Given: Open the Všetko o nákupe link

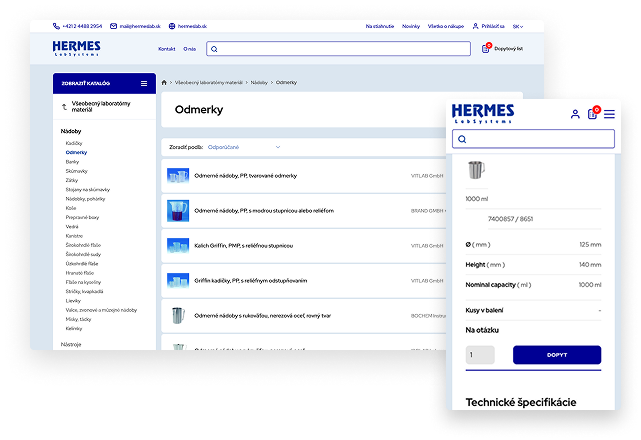Looking at the screenshot, I should pos(446,26).
